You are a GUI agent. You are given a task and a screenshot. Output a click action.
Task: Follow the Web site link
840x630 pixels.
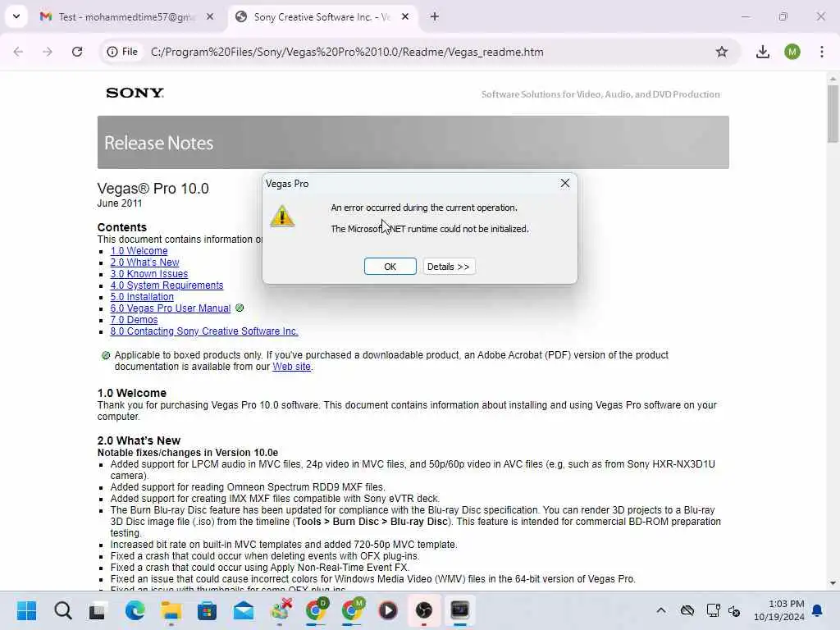(x=291, y=367)
